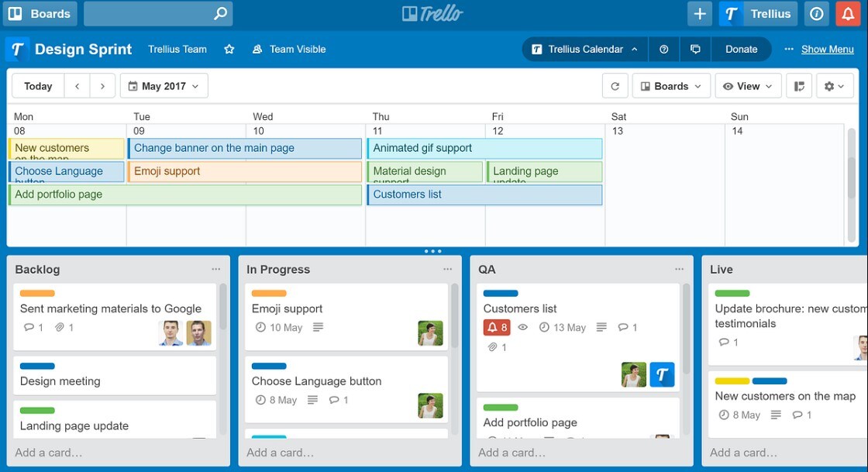Click yellow label on New customers card

732,381
